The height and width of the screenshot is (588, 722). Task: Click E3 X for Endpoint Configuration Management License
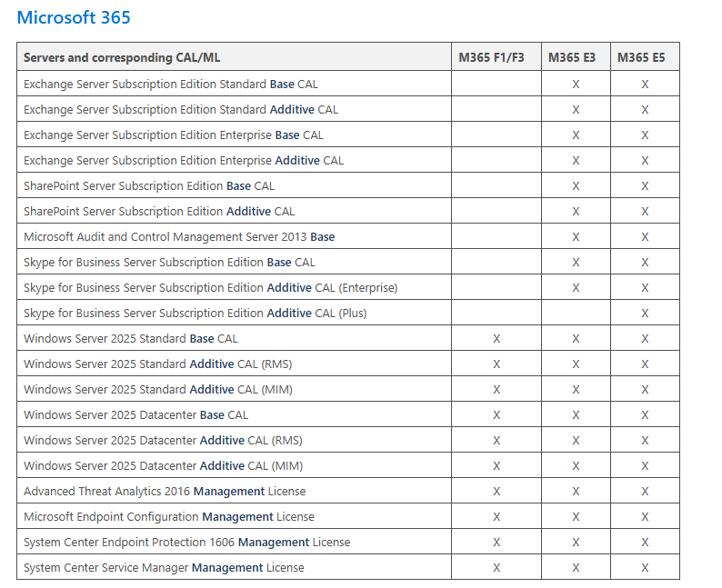click(x=576, y=517)
